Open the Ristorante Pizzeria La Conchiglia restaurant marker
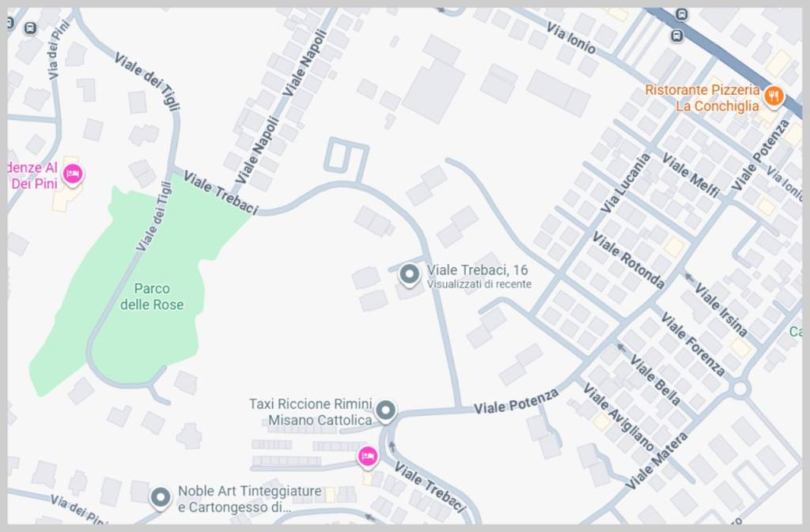The width and height of the screenshot is (810, 532). click(x=774, y=96)
